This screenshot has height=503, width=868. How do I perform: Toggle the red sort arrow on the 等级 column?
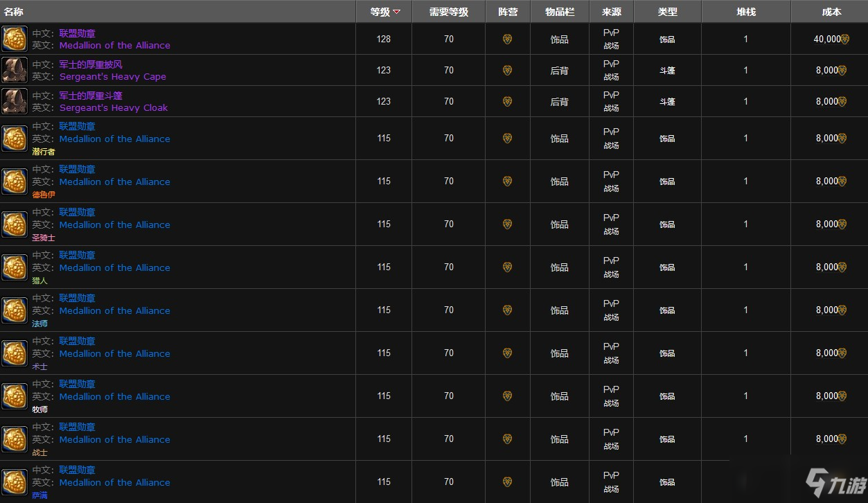point(397,12)
